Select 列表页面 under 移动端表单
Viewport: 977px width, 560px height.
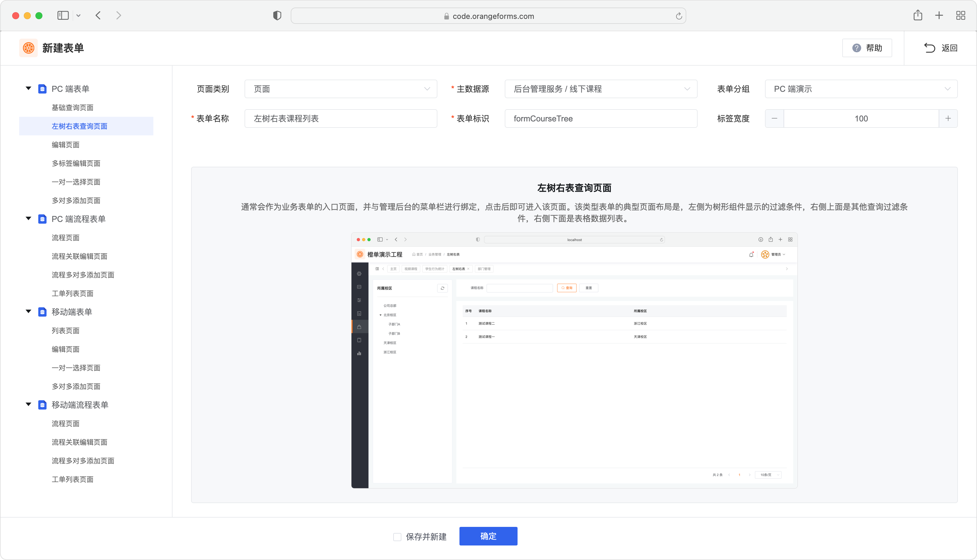[x=66, y=331]
